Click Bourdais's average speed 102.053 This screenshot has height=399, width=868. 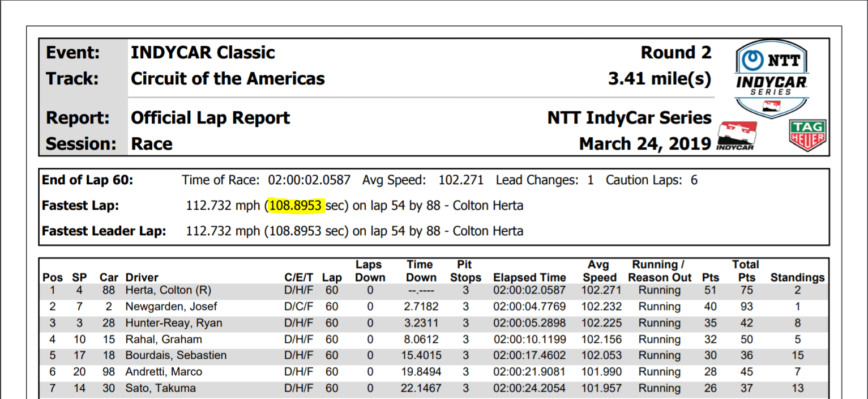click(601, 355)
